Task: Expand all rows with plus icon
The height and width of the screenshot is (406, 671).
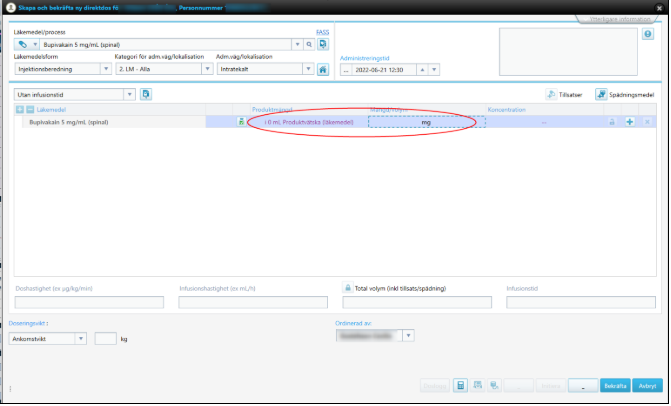Action: [20, 109]
